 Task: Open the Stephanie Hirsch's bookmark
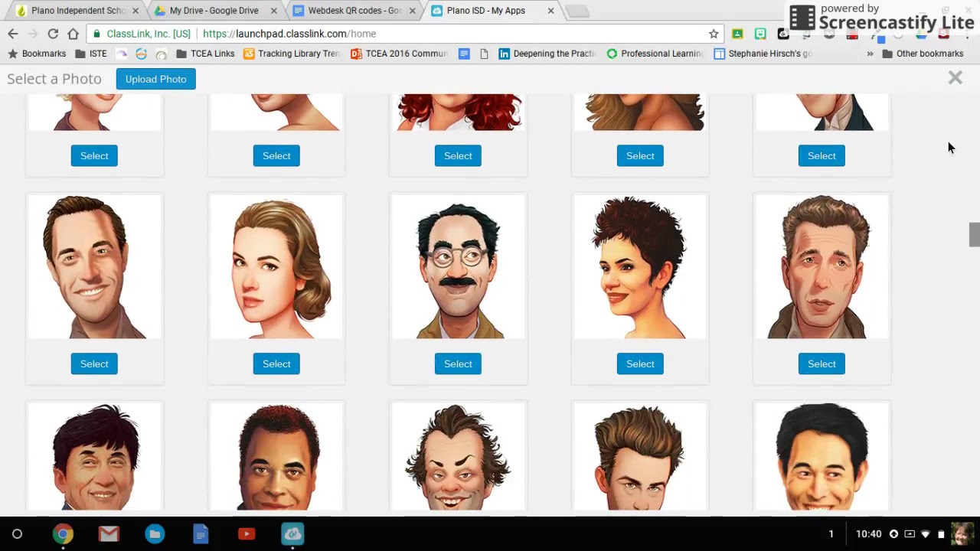tap(762, 54)
